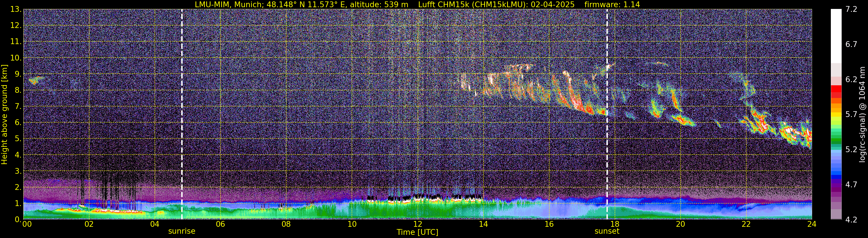
Task: Click the dashed sunrise marker line
Action: (x=182, y=114)
